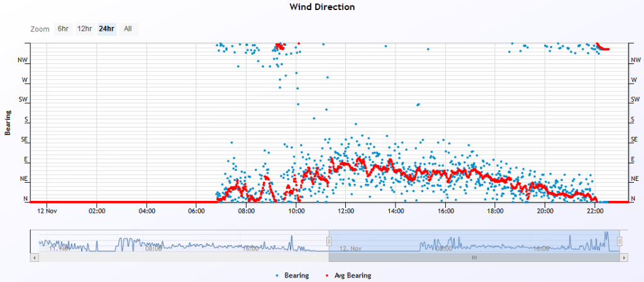Set zoom range to 6hr
Viewport: 644px width, 282px height.
pyautogui.click(x=64, y=29)
